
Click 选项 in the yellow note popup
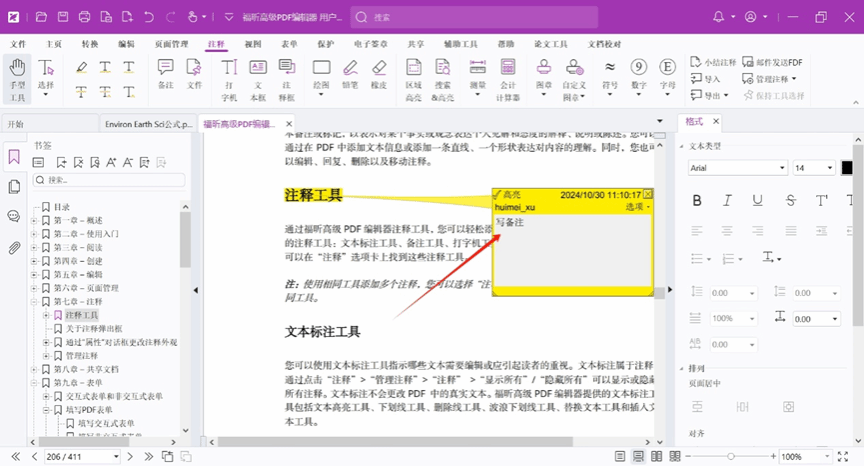(636, 207)
